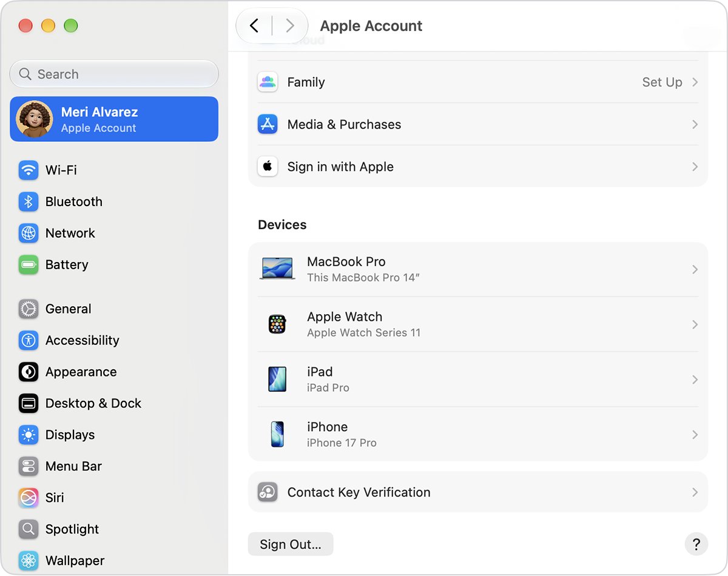Select Displays label in the sidebar

coord(70,435)
